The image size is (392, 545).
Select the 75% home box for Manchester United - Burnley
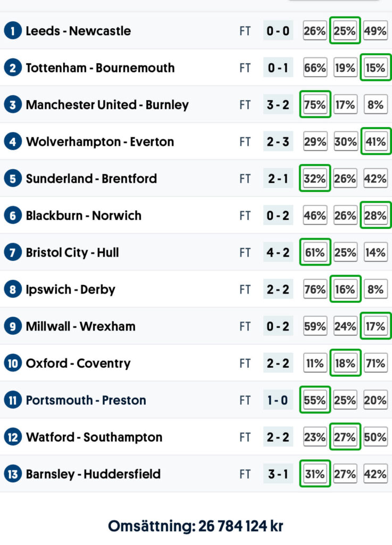click(314, 105)
